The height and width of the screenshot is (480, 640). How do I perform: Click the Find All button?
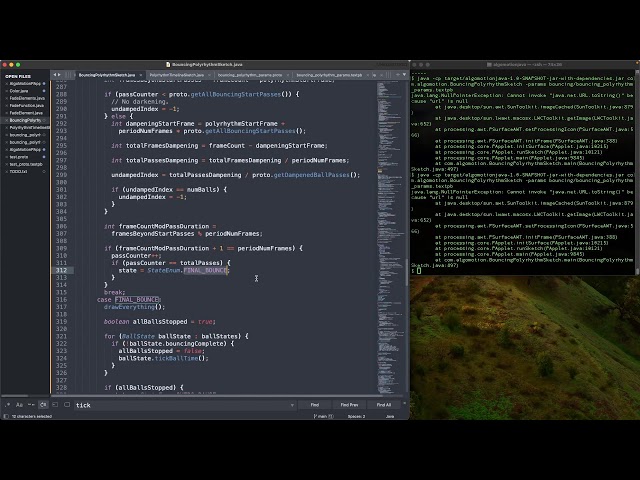tap(384, 405)
